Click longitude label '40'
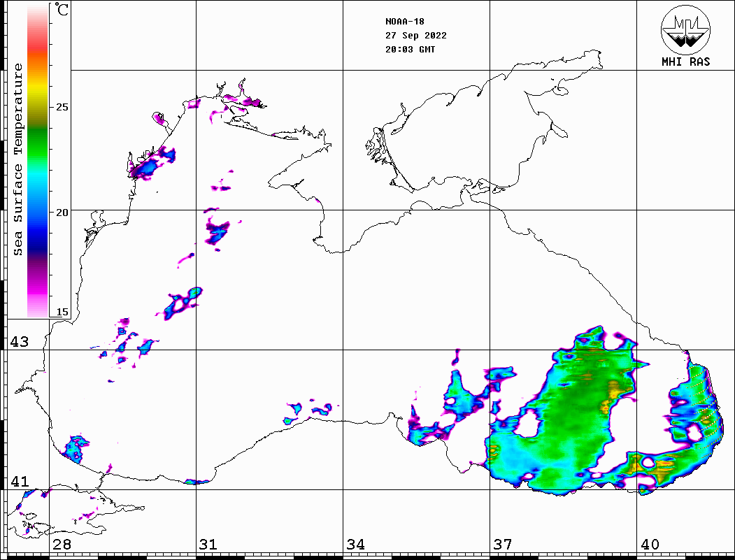The image size is (735, 560). [650, 544]
